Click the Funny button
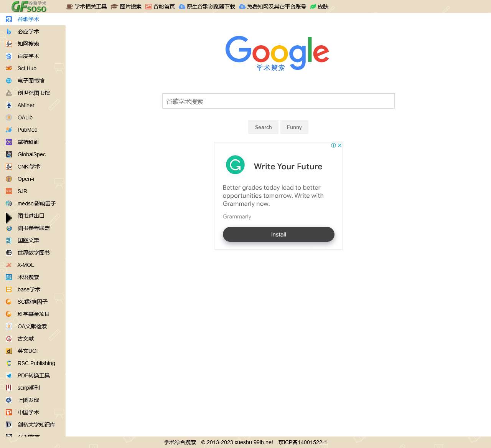The image size is (491, 448). 294,127
